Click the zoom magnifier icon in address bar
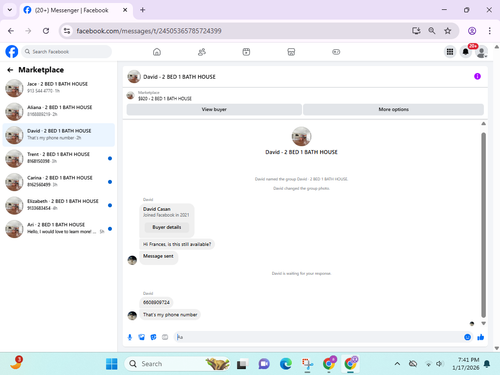The image size is (500, 375). click(432, 31)
